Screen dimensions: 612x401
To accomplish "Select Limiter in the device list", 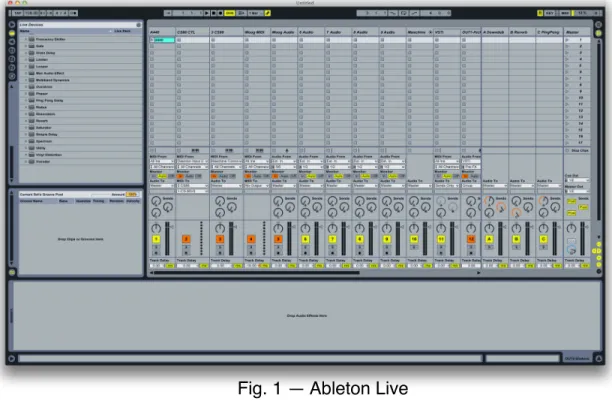I will click(42, 59).
